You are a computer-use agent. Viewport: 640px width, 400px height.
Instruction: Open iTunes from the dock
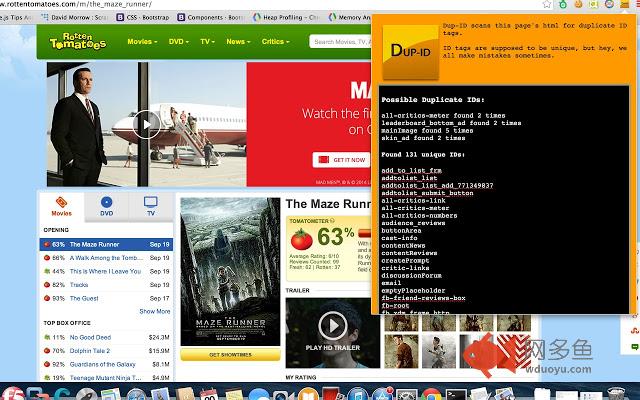coord(358,395)
